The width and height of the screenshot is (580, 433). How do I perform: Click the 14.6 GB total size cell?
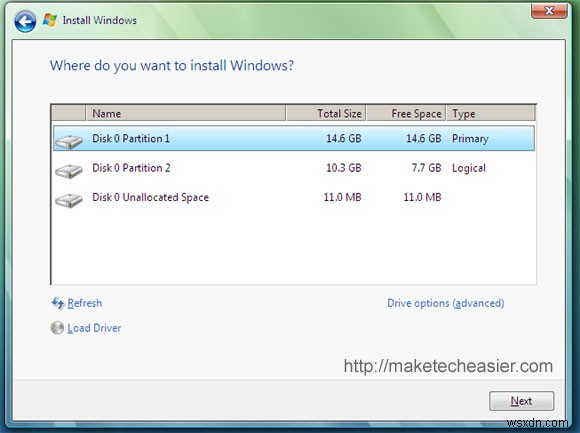click(x=344, y=138)
